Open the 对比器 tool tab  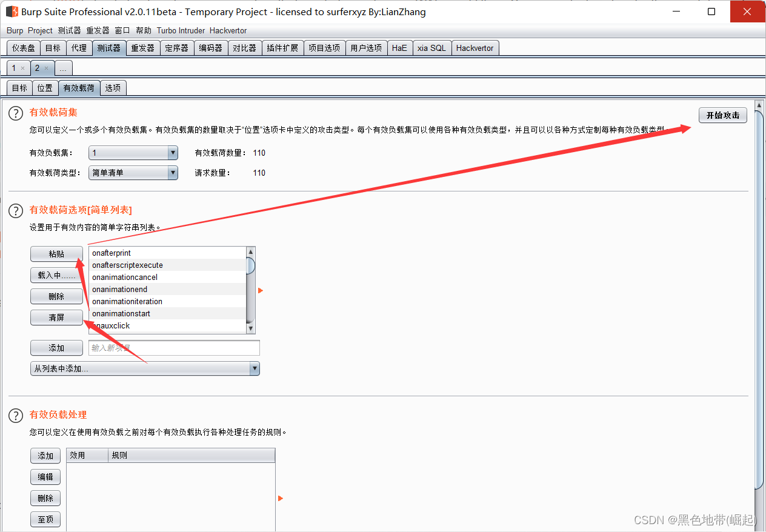tap(244, 47)
